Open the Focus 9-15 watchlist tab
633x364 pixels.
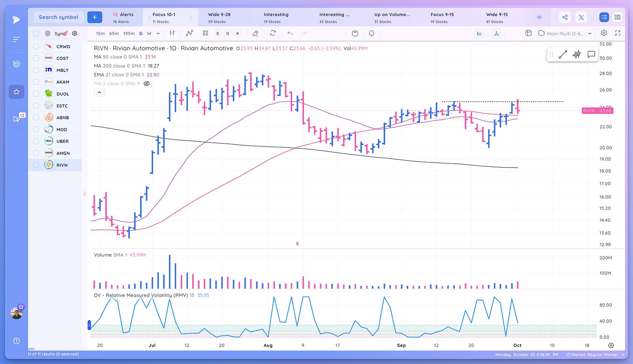pos(448,17)
